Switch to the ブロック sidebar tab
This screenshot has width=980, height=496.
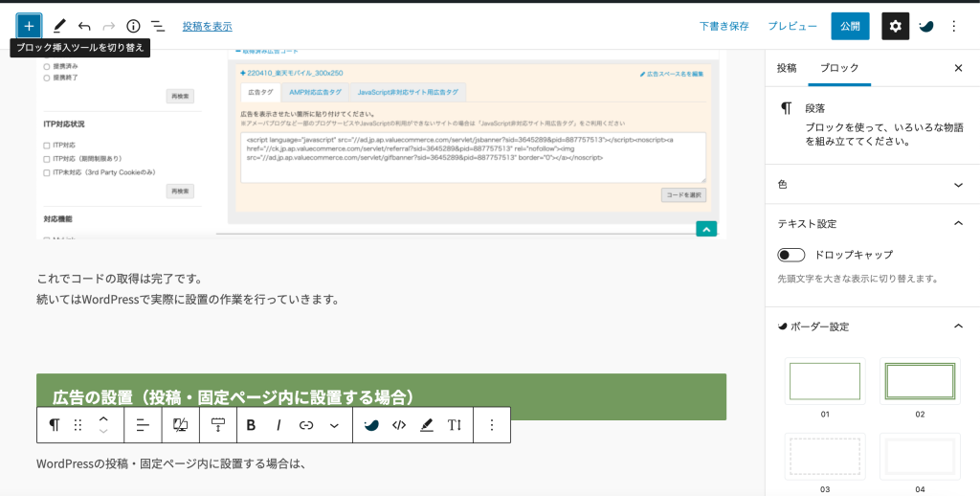click(839, 68)
